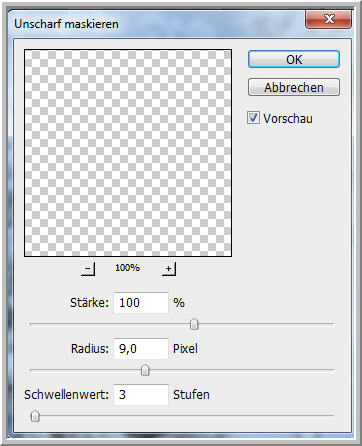Close the Unscharf maskieren dialog with the X

[x=329, y=19]
